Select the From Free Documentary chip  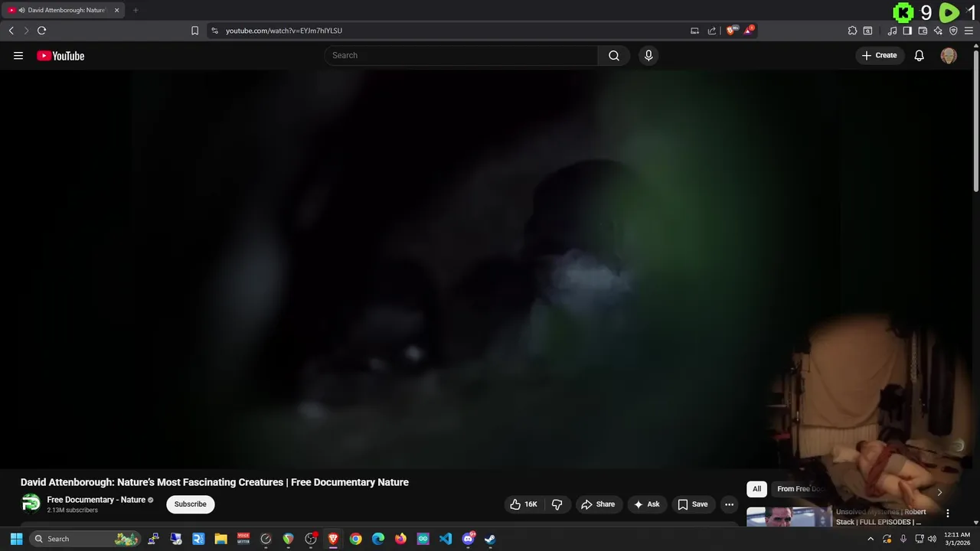[800, 489]
